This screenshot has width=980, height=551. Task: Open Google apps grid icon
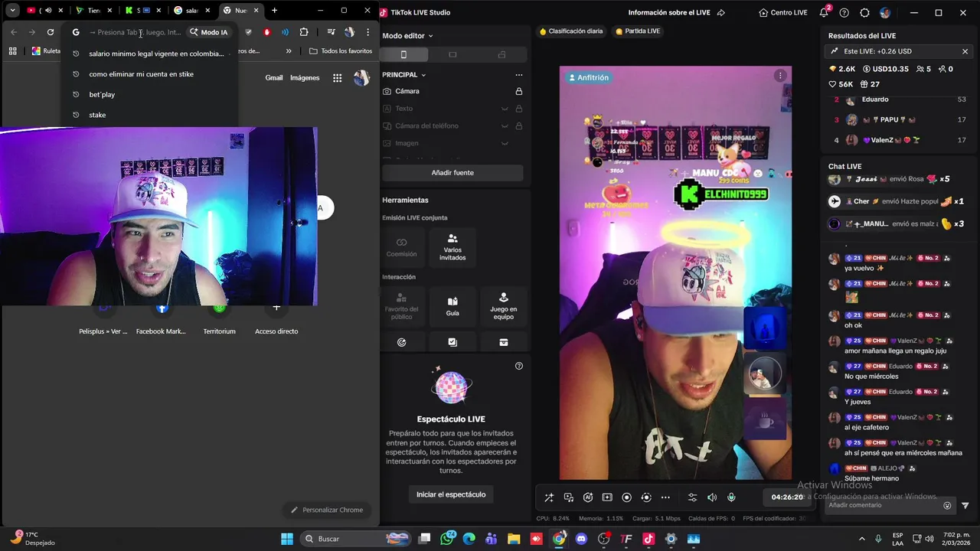[x=337, y=77]
